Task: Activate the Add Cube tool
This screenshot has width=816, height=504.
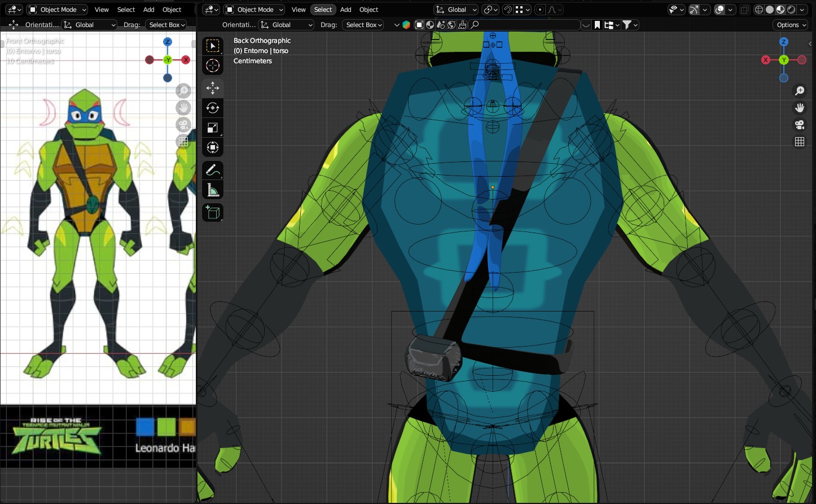Action: coord(213,212)
